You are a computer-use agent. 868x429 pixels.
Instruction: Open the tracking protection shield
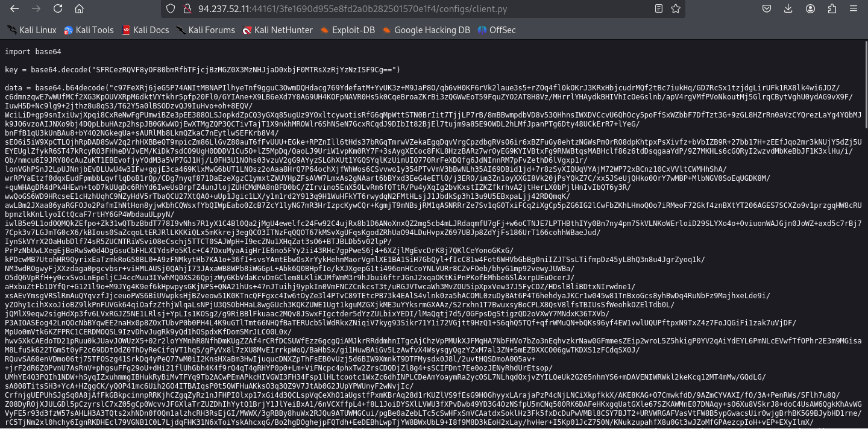tap(171, 9)
